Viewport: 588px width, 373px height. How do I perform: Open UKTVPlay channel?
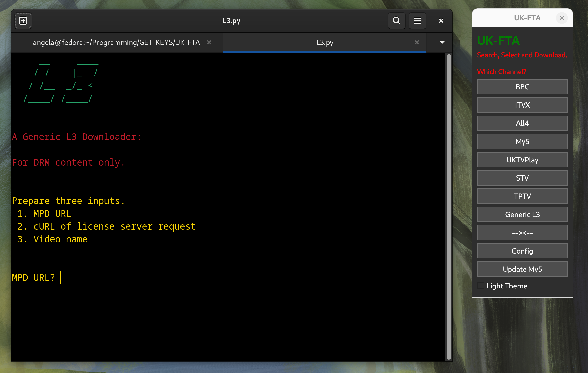point(522,160)
